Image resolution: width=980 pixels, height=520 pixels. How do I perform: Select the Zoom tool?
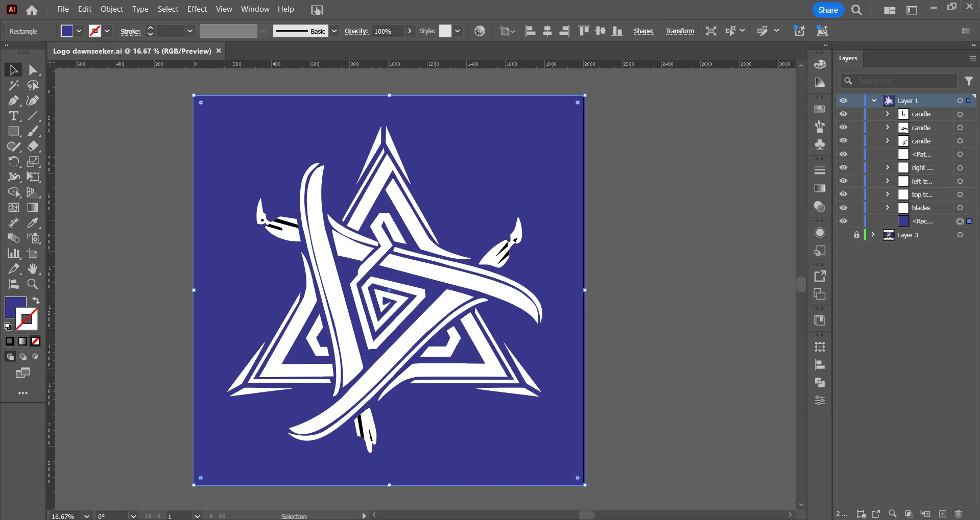click(x=33, y=284)
